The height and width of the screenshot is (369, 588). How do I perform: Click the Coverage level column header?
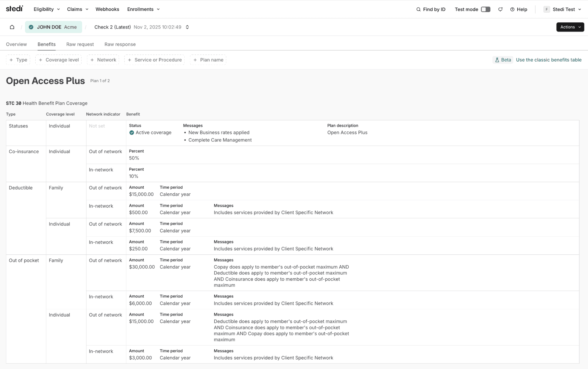click(x=60, y=114)
